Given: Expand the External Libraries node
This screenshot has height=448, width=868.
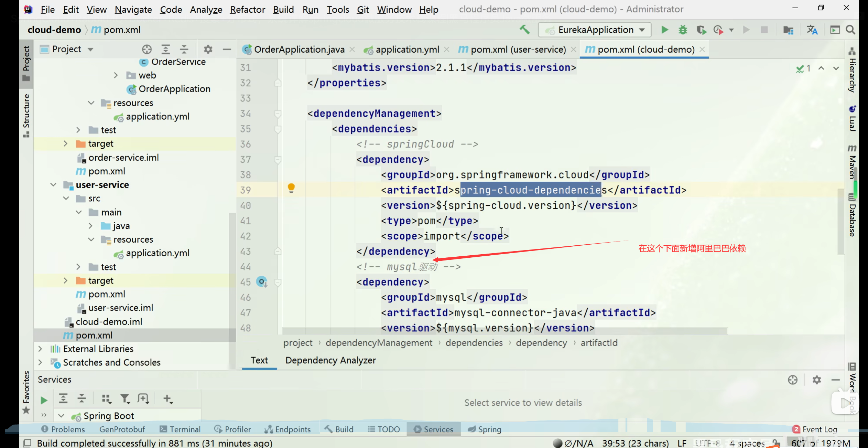Looking at the screenshot, I should click(x=40, y=349).
